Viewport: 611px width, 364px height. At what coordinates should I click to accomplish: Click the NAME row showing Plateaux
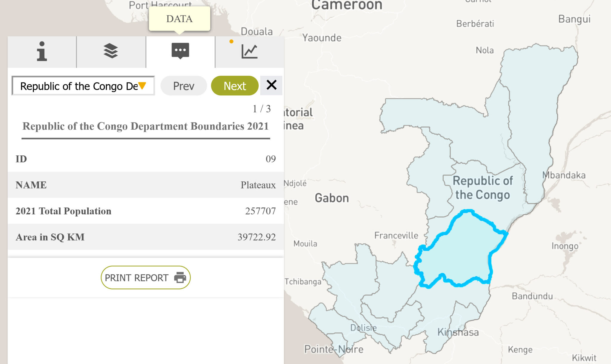coord(146,185)
